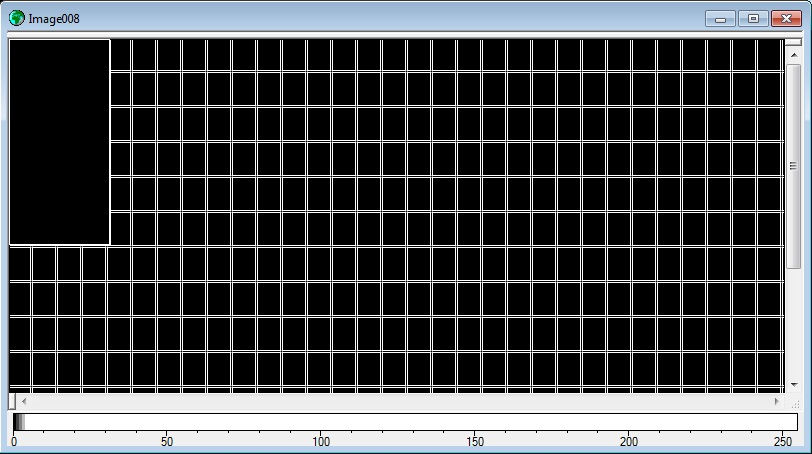The image size is (812, 454).
Task: Click the 50 mark on the scale
Action: (167, 442)
